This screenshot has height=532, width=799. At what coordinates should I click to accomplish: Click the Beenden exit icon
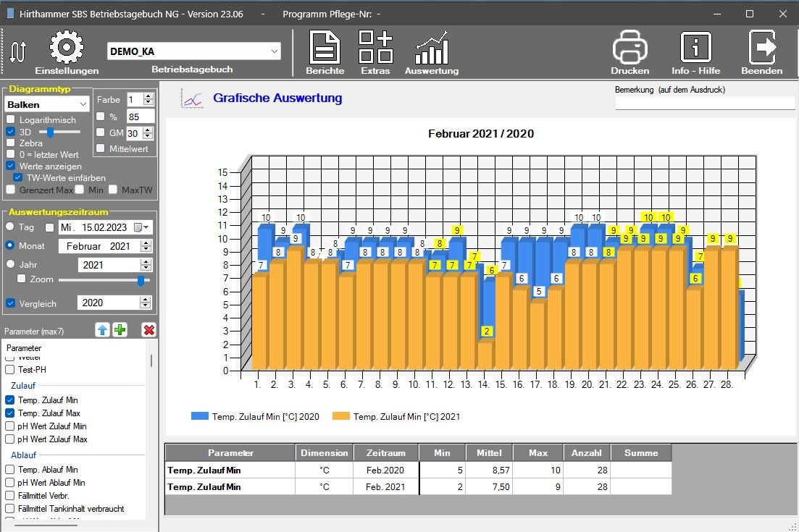point(761,48)
